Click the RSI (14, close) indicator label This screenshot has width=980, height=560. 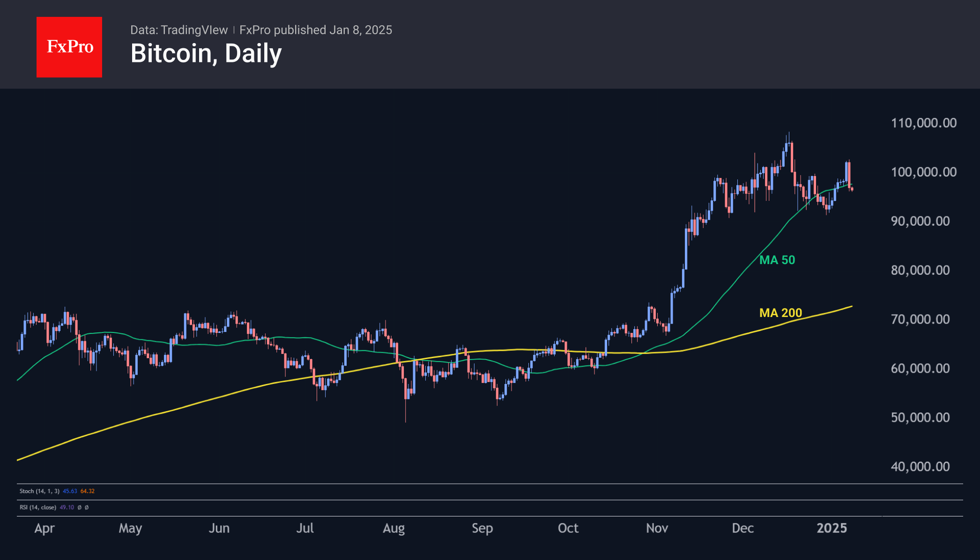[x=37, y=507]
